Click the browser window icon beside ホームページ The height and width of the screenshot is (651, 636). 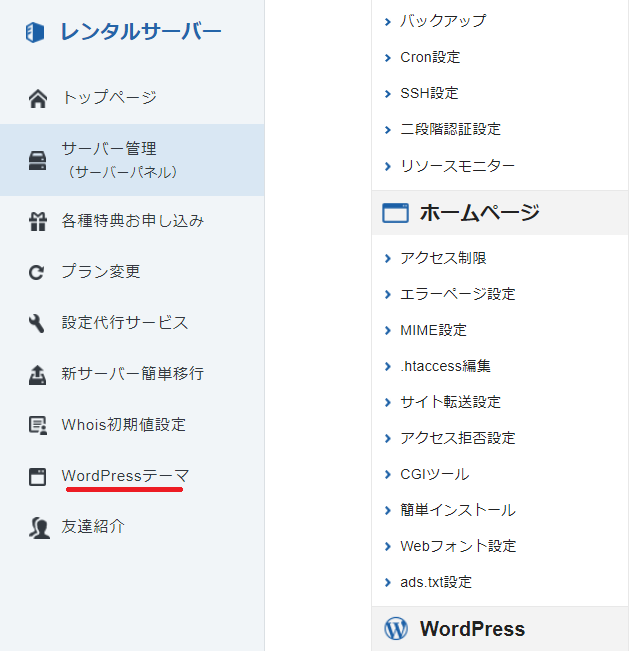click(x=395, y=213)
